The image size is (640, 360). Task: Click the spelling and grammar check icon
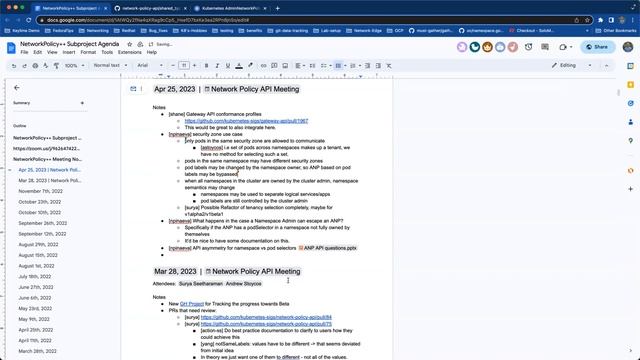pyautogui.click(x=46, y=66)
